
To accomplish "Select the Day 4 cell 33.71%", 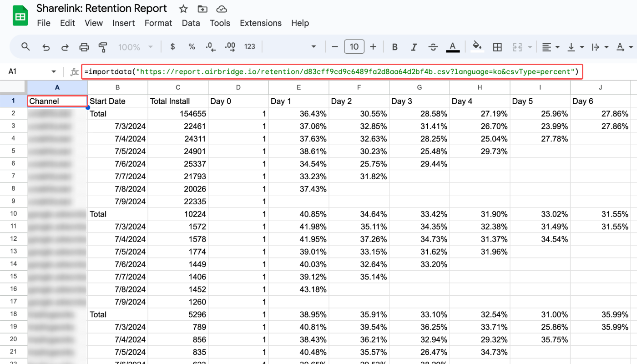I will coord(480,327).
